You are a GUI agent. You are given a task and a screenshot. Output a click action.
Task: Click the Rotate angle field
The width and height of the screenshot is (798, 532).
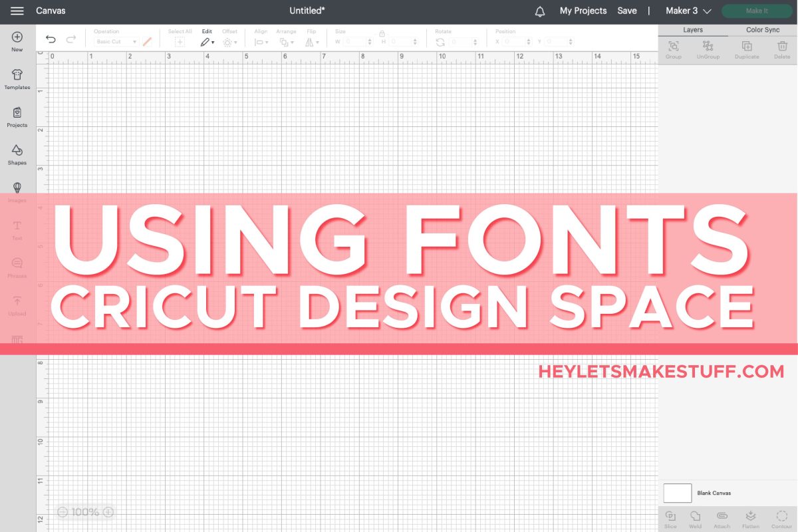(x=464, y=42)
